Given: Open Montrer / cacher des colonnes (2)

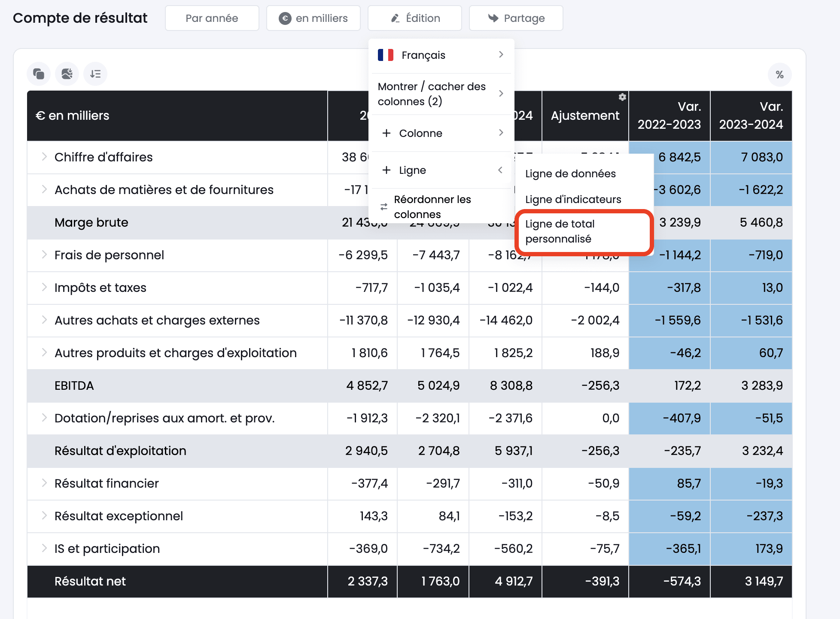Looking at the screenshot, I should click(x=441, y=94).
